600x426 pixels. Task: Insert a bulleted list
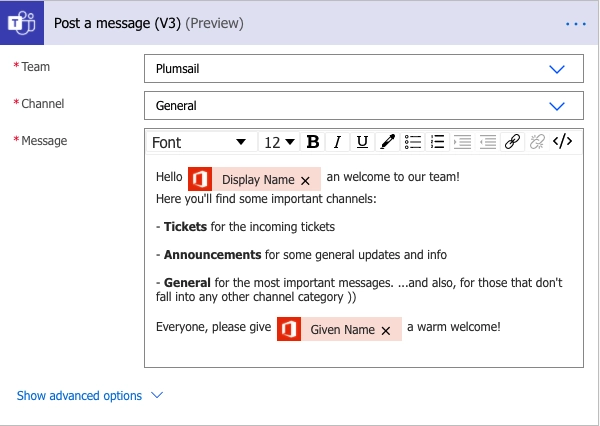pos(412,142)
